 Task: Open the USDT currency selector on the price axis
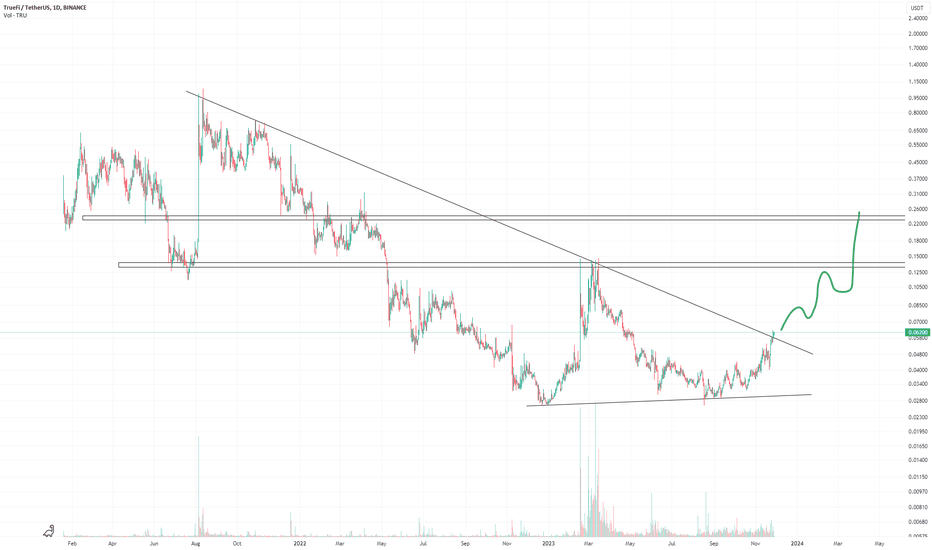(x=917, y=10)
